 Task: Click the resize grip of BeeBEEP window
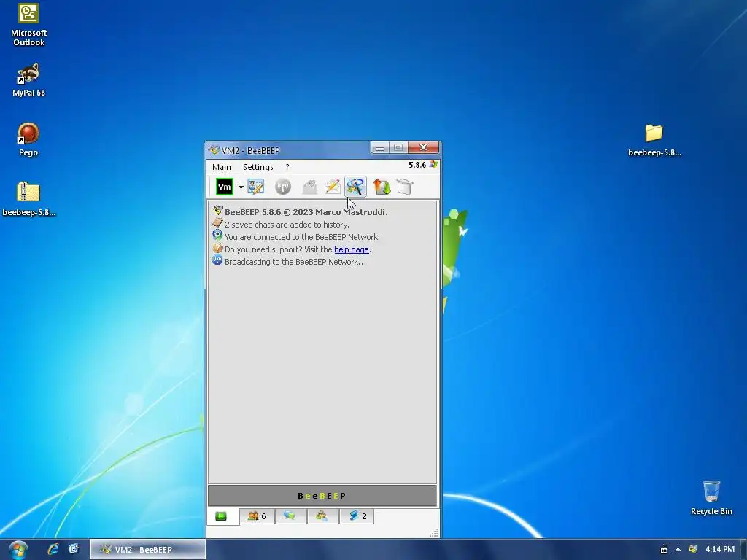434,533
